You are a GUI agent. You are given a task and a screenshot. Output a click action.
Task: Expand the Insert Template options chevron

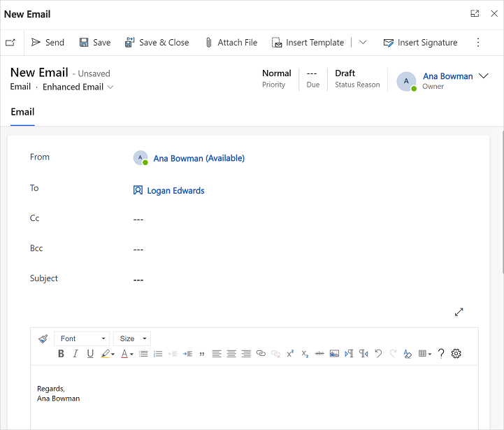(363, 42)
